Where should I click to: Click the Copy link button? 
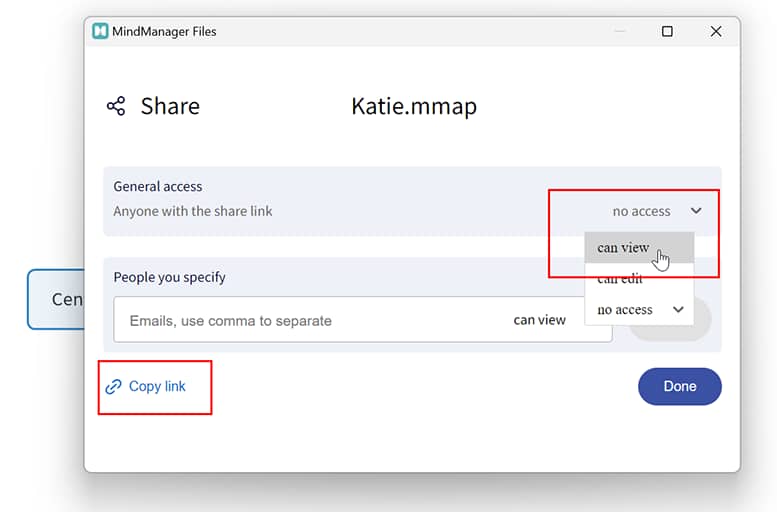click(x=145, y=387)
